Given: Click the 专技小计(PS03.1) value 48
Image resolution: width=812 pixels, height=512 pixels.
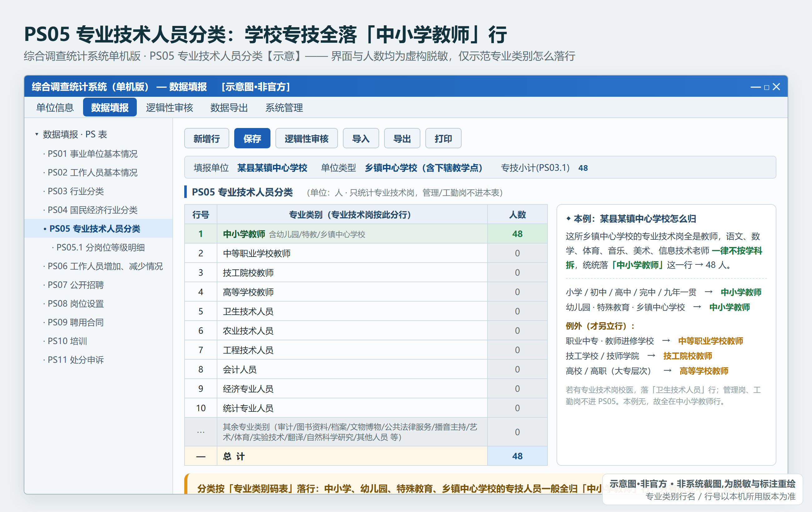Looking at the screenshot, I should click(x=583, y=168).
